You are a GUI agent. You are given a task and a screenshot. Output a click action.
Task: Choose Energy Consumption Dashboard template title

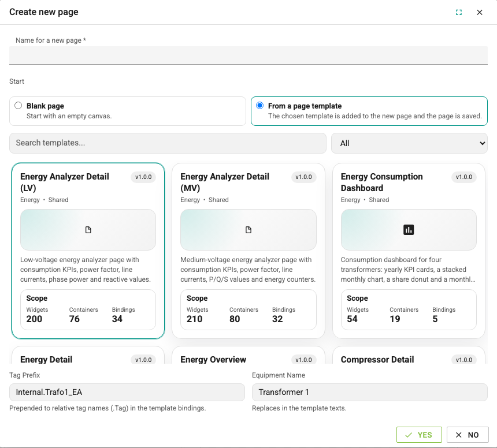pos(381,182)
